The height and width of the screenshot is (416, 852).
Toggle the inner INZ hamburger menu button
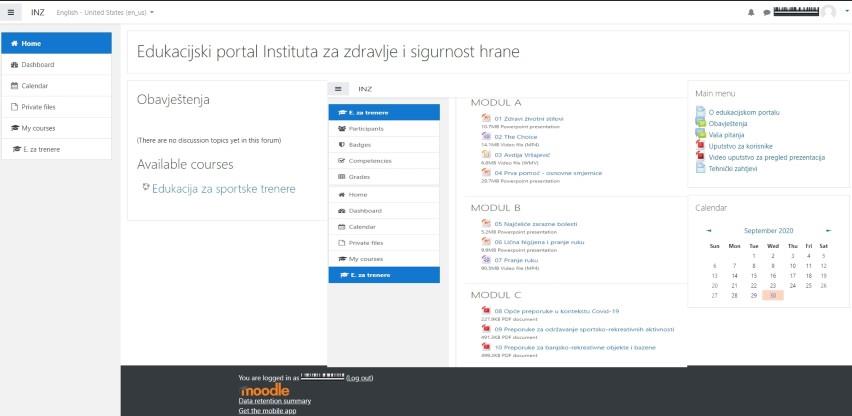[x=339, y=89]
